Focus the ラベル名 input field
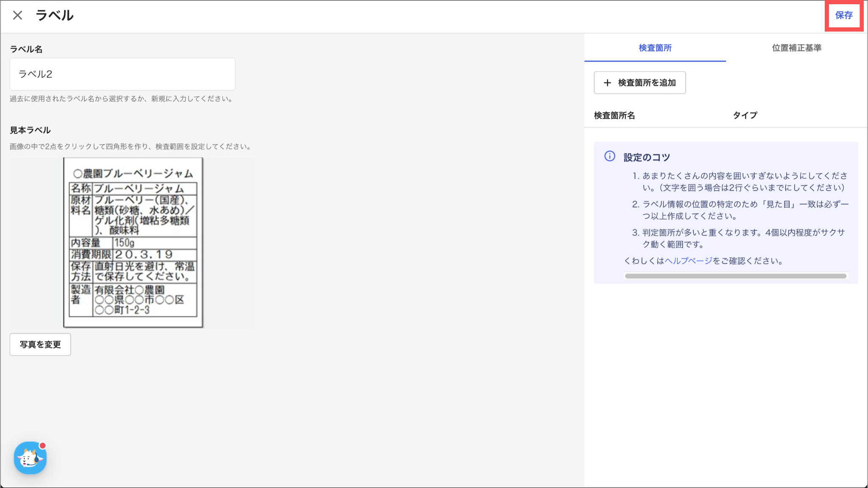 coord(122,74)
